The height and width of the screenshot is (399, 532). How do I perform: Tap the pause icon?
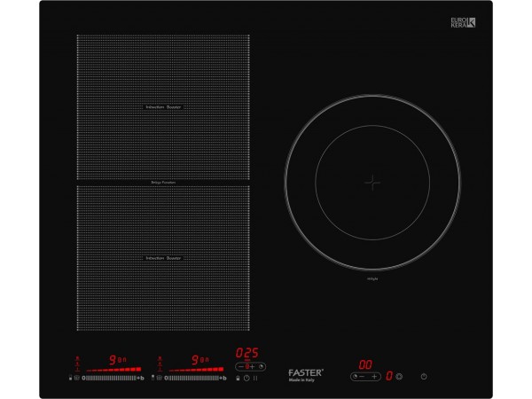pyautogui.click(x=255, y=378)
